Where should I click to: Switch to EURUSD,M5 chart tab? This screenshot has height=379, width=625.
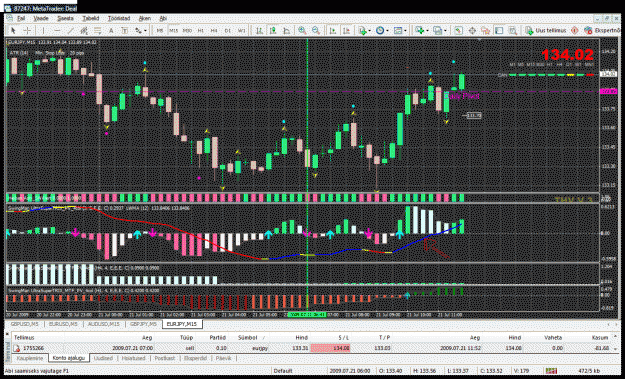pyautogui.click(x=63, y=324)
